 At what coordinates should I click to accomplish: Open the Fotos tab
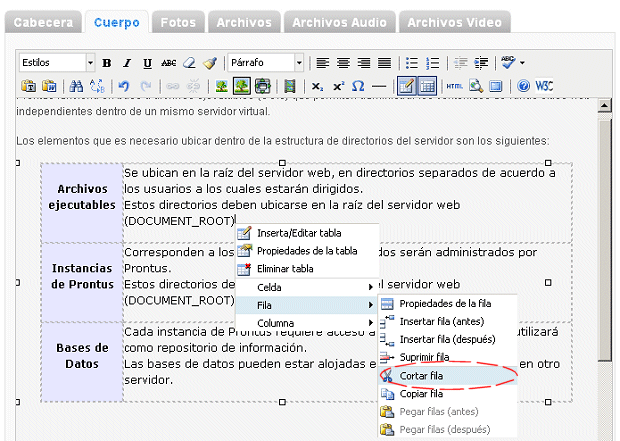pyautogui.click(x=178, y=22)
